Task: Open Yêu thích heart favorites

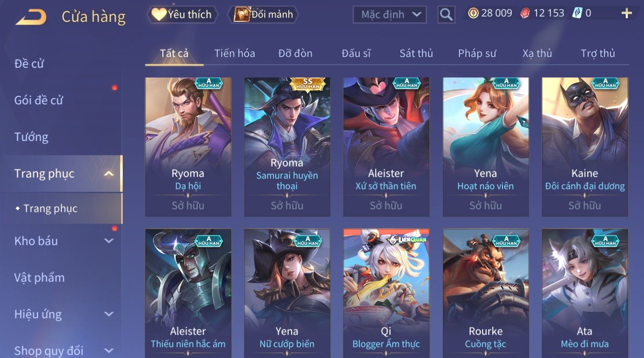Action: tap(182, 15)
